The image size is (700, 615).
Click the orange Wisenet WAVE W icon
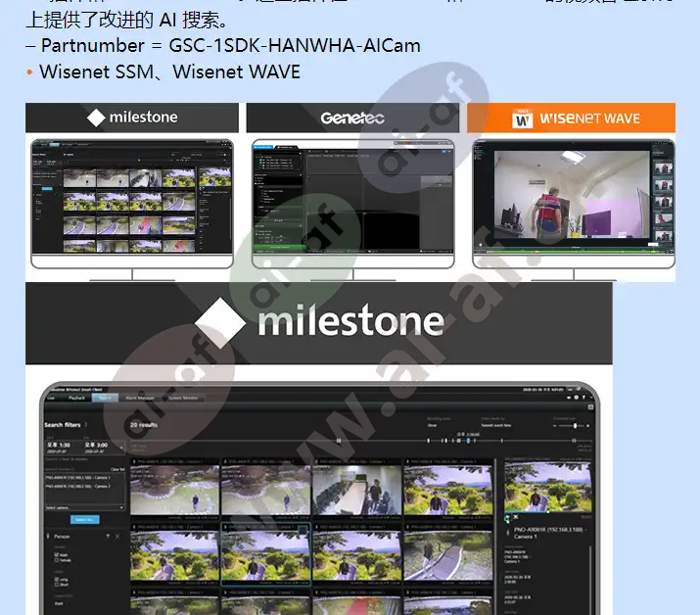(x=523, y=118)
